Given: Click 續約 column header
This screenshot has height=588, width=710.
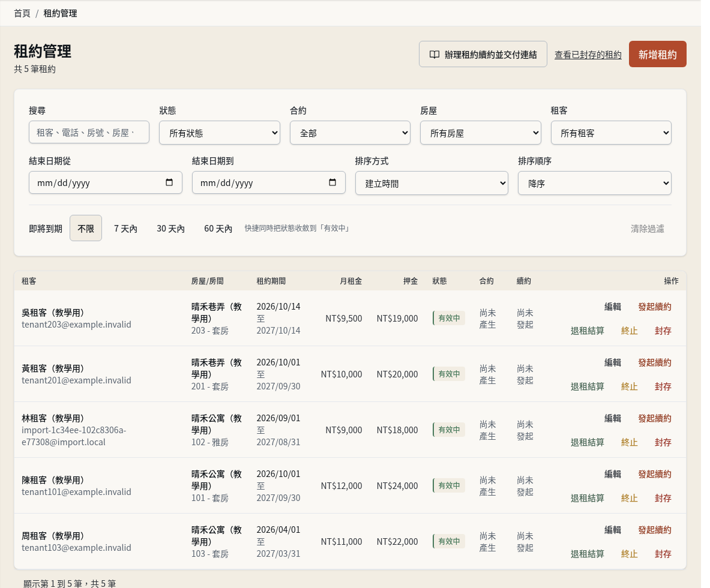Looking at the screenshot, I should (x=524, y=281).
